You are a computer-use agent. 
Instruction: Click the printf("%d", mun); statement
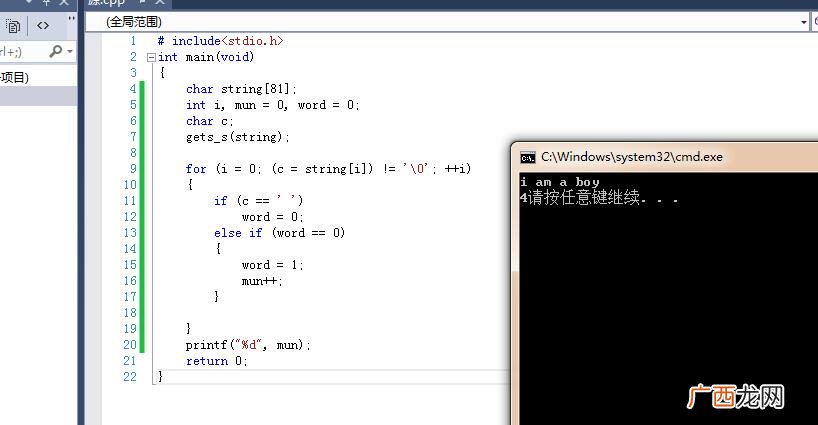tap(248, 345)
